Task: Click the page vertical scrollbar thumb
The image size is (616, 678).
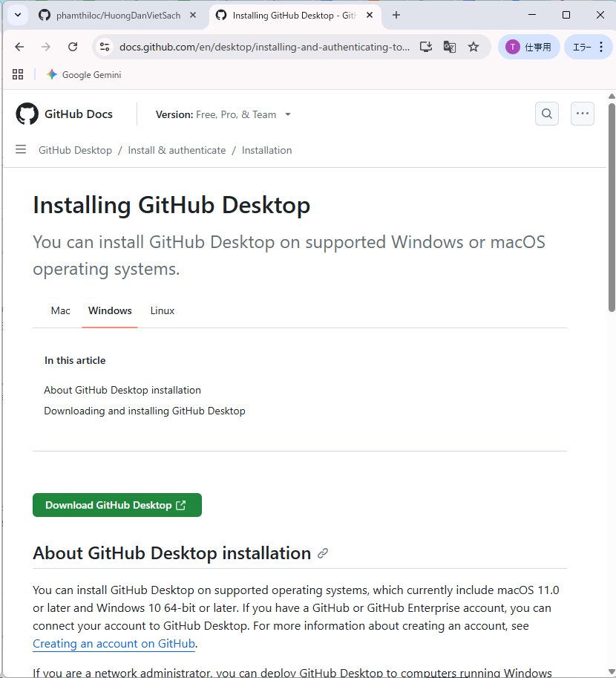Action: pos(612,207)
